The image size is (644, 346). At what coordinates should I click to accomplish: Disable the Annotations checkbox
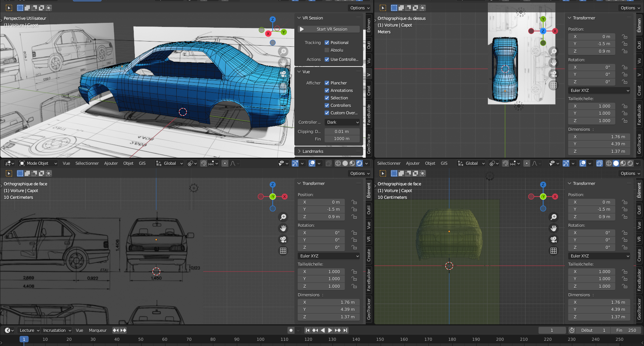[x=327, y=90]
